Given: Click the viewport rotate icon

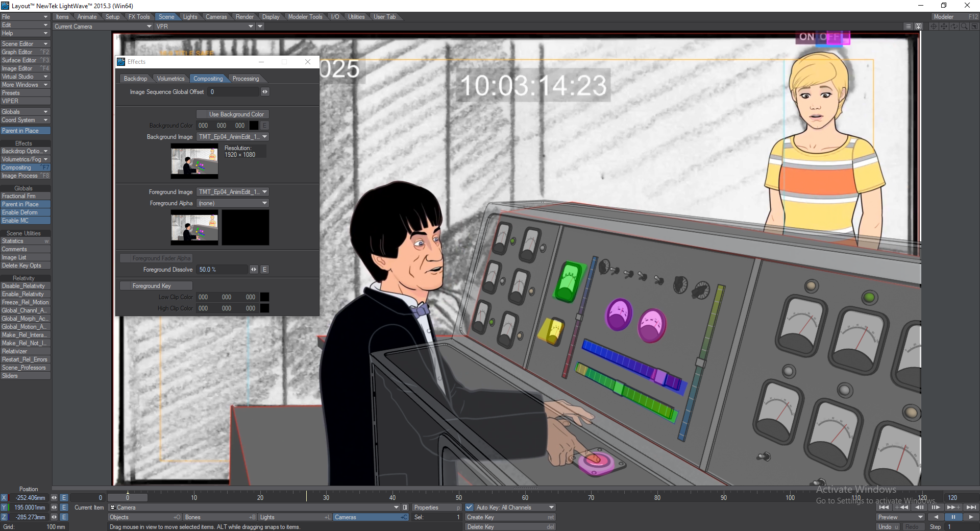Looking at the screenshot, I should tap(954, 26).
